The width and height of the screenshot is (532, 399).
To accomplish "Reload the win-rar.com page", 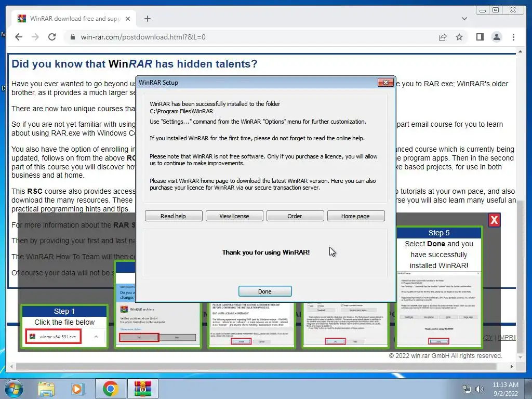I will [x=52, y=37].
